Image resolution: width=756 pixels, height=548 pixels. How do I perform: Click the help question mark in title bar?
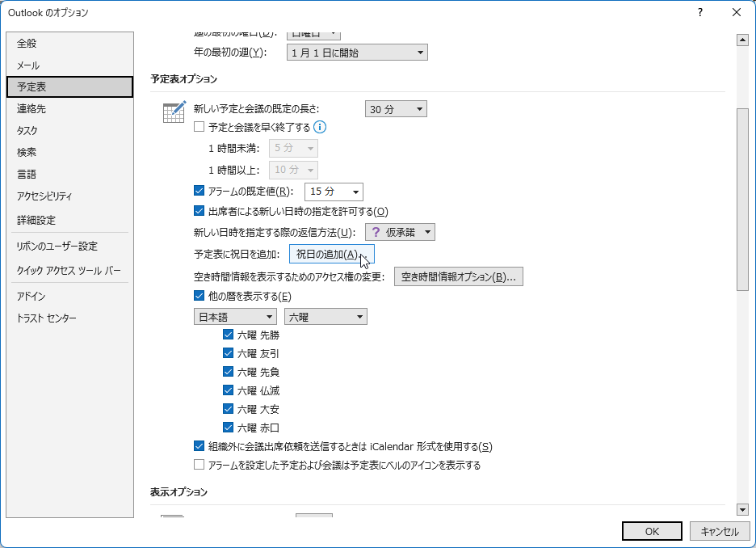click(x=700, y=13)
